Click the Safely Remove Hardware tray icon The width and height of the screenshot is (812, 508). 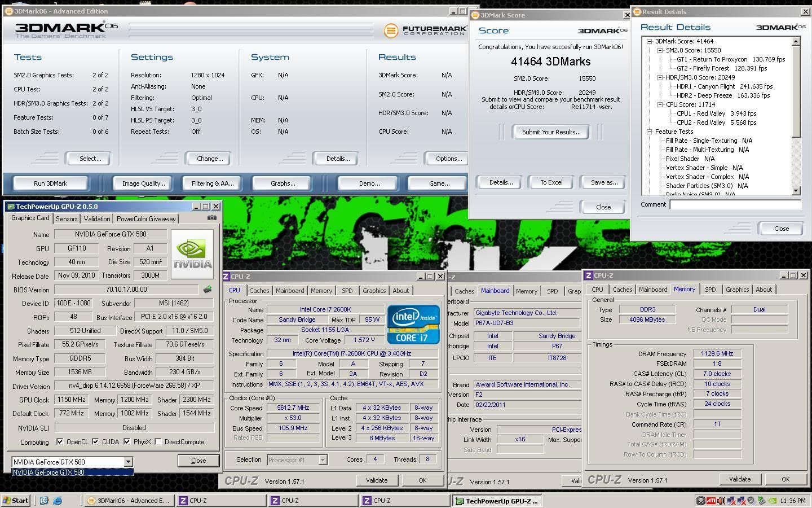click(761, 500)
